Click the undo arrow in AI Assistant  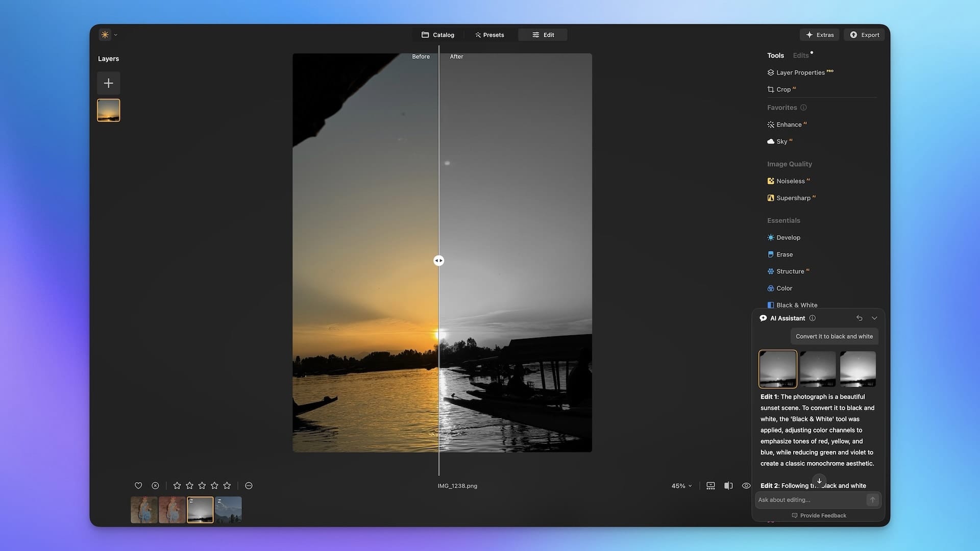[x=860, y=318]
